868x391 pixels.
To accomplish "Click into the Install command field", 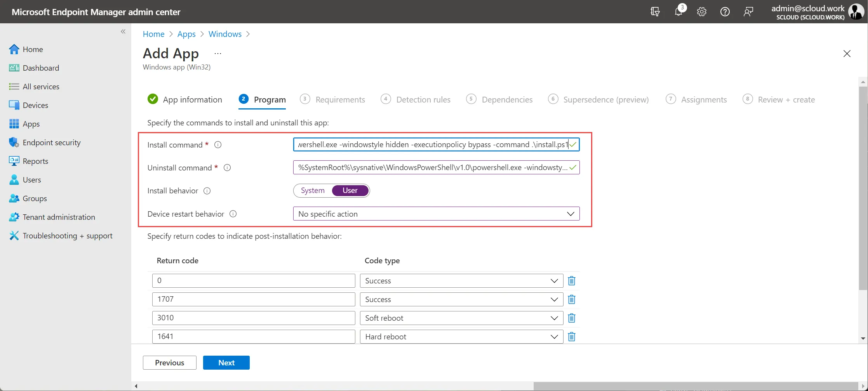I will point(436,144).
